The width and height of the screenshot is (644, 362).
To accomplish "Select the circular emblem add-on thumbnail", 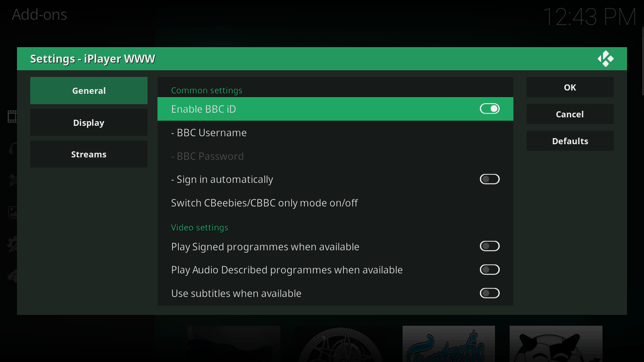I will pyautogui.click(x=341, y=344).
